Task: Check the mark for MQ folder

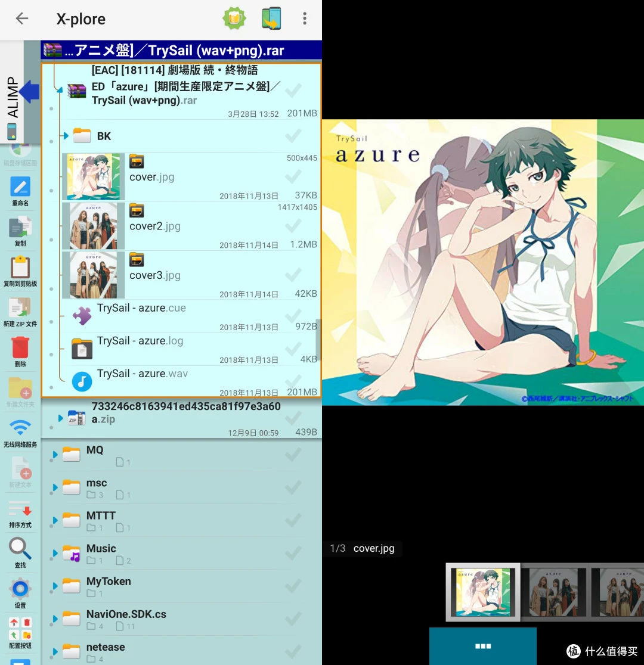Action: pyautogui.click(x=293, y=455)
